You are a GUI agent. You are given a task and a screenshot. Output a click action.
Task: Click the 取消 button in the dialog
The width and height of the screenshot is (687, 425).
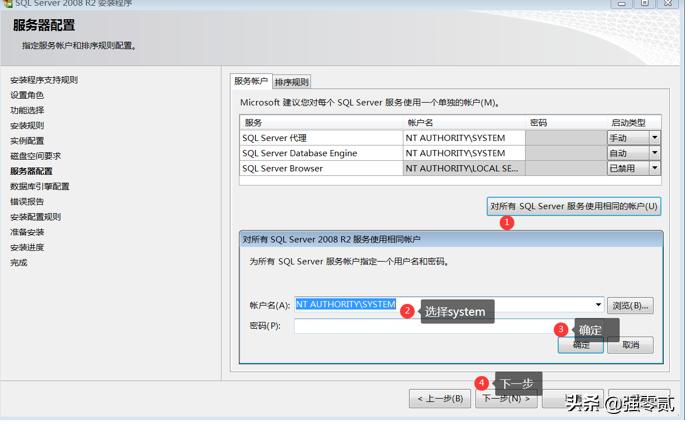coord(630,345)
